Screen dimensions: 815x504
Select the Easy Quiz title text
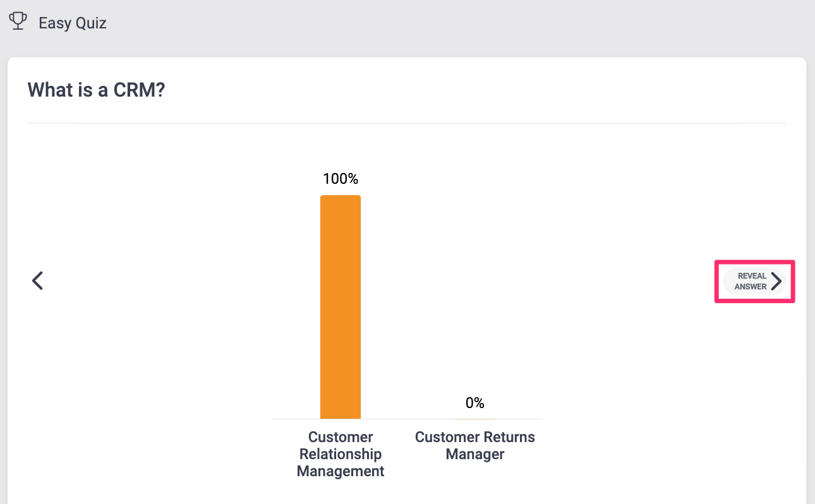pyautogui.click(x=72, y=23)
